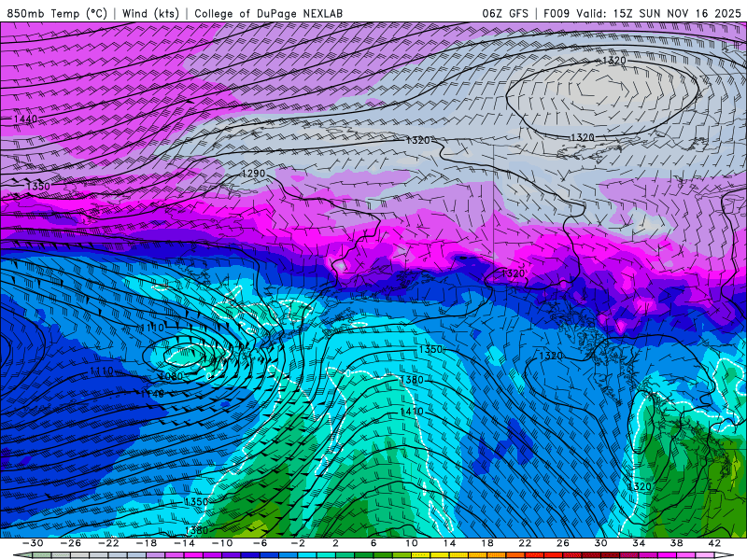Click the -10 label on the temperature scale
The image size is (747, 560).
click(x=222, y=543)
